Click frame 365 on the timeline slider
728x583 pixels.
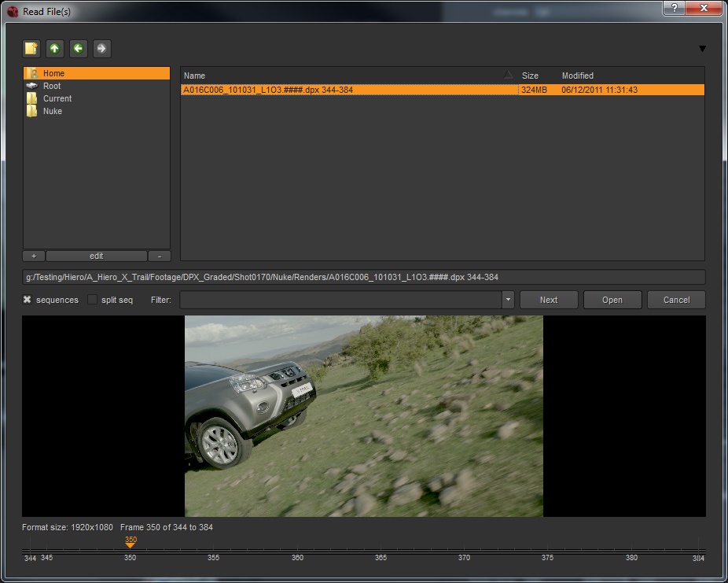click(x=381, y=550)
